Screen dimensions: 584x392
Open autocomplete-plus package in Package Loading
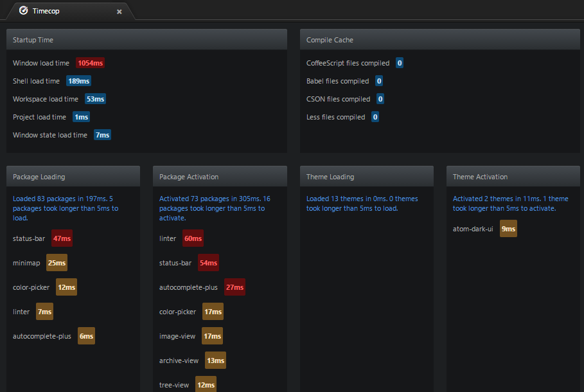(42, 336)
